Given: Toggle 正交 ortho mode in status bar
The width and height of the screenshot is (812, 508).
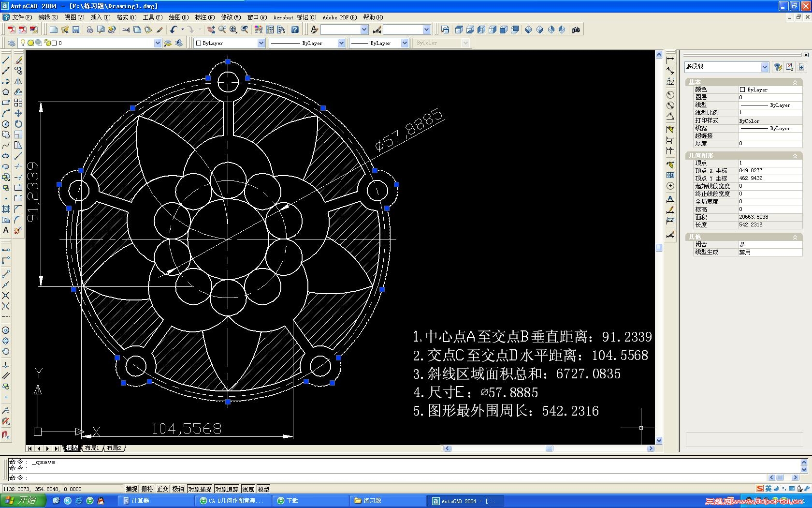Looking at the screenshot, I should point(162,489).
